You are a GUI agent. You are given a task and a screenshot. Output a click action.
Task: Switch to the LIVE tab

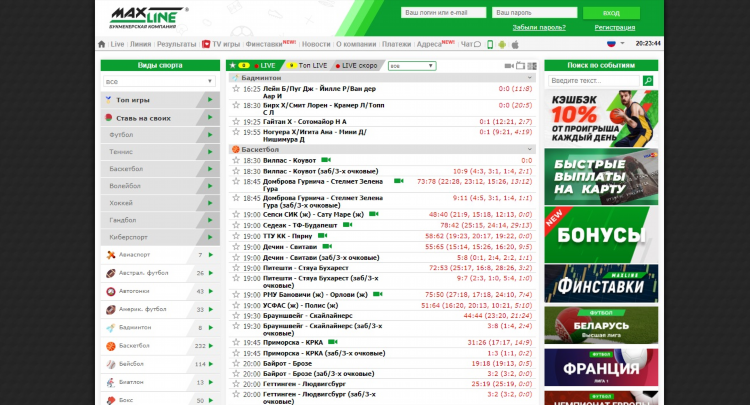[x=265, y=66]
